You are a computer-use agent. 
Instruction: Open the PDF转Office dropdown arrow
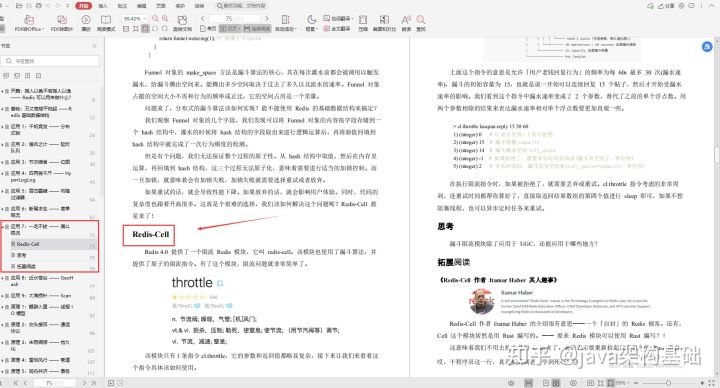click(43, 29)
